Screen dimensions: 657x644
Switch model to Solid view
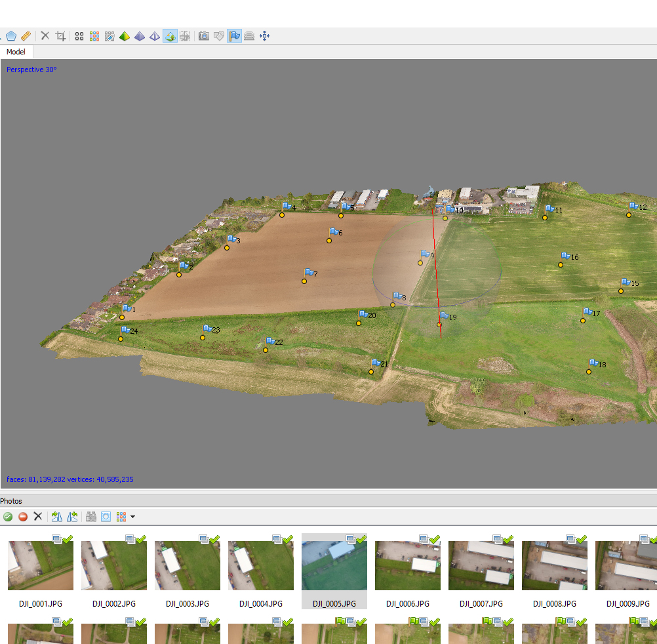140,37
